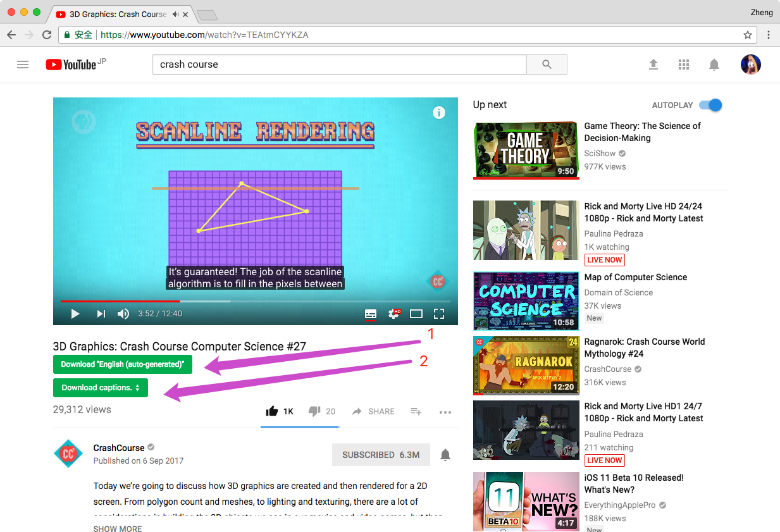The width and height of the screenshot is (780, 532).
Task: Click the search magnifier button
Action: [547, 65]
